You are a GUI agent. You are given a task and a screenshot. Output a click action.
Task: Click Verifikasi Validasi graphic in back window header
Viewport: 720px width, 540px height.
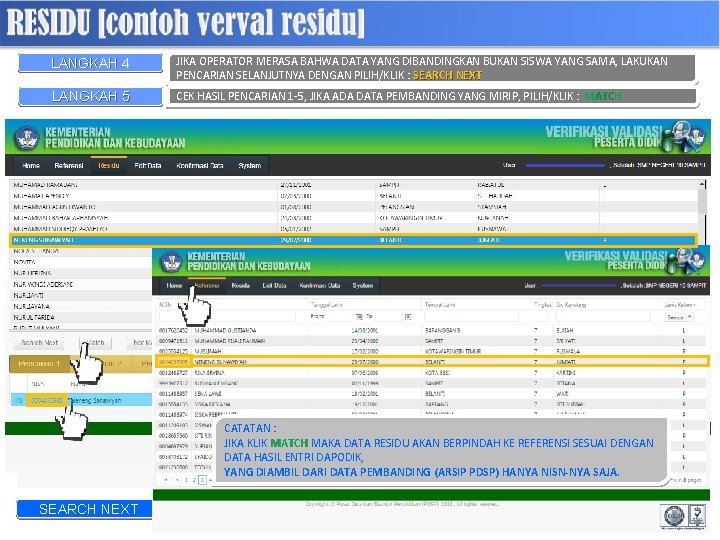[624, 136]
